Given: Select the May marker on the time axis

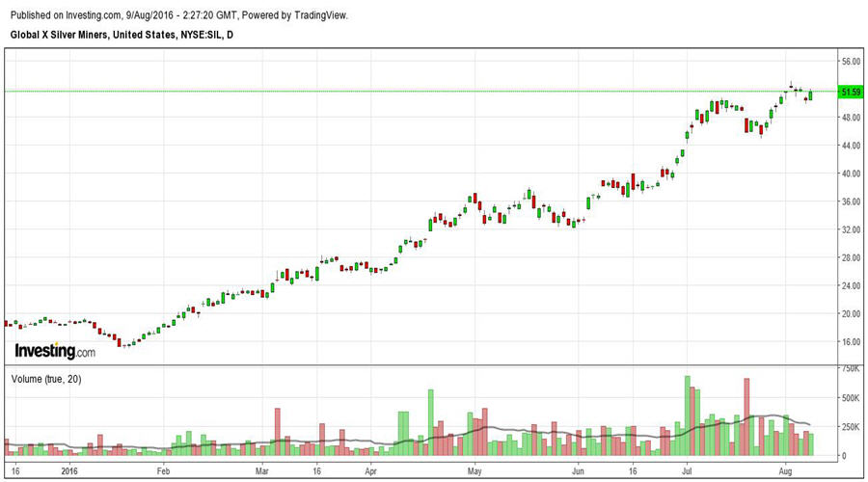Looking at the screenshot, I should pos(475,471).
